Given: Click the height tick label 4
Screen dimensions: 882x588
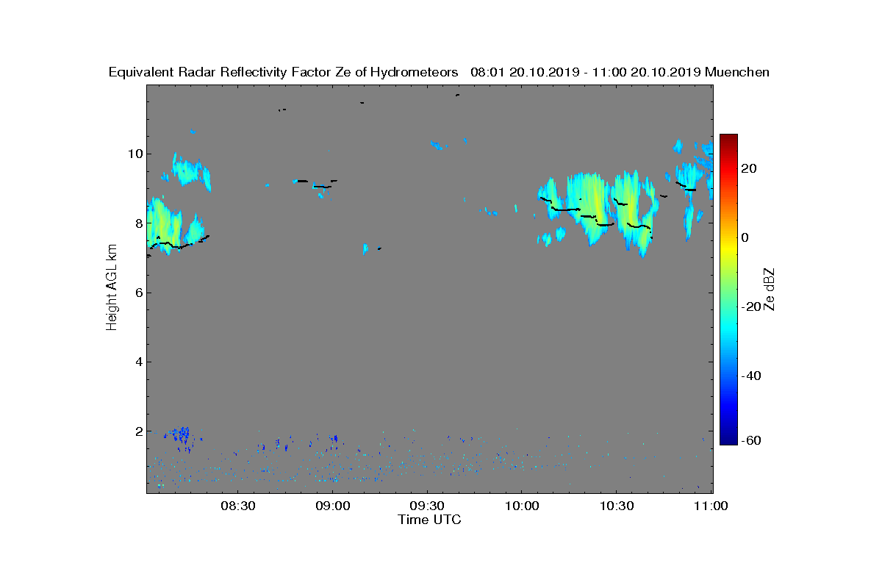Looking at the screenshot, I should pos(137,362).
